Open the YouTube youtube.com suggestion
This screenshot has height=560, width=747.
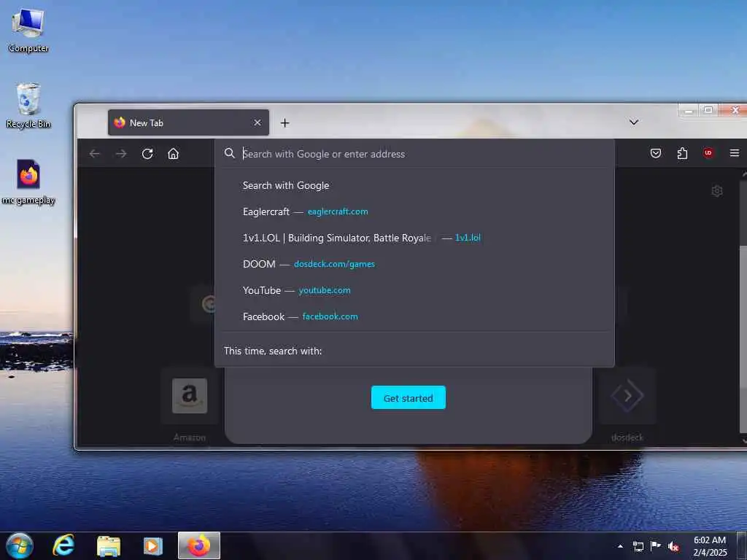point(414,290)
